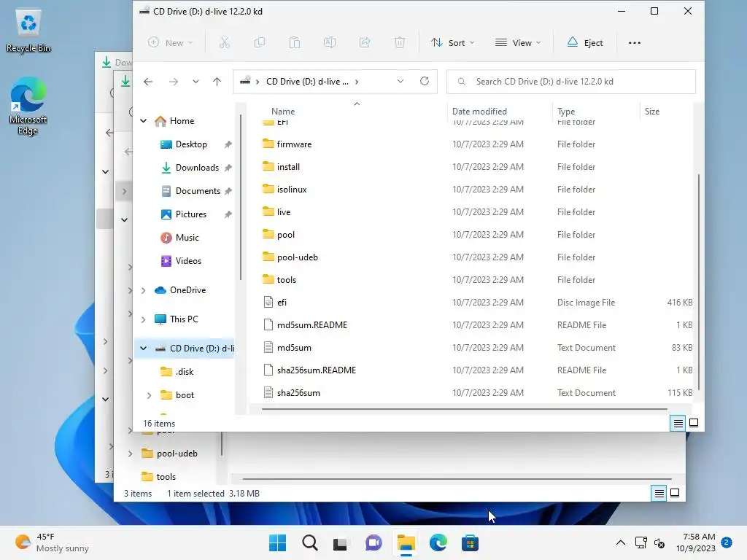The image size is (747, 560).
Task: Click the Copy icon in toolbar
Action: click(x=260, y=43)
